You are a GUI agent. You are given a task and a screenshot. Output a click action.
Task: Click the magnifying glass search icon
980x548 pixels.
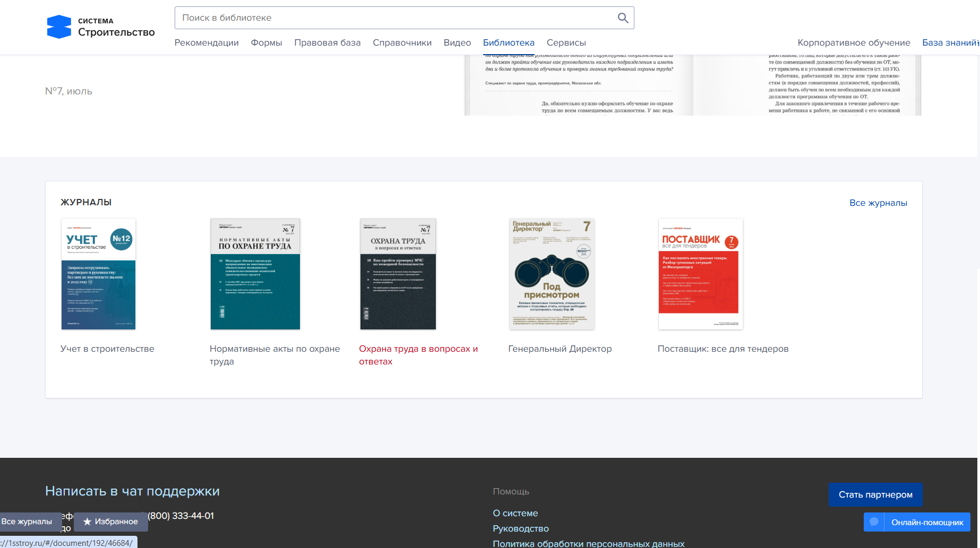point(623,18)
